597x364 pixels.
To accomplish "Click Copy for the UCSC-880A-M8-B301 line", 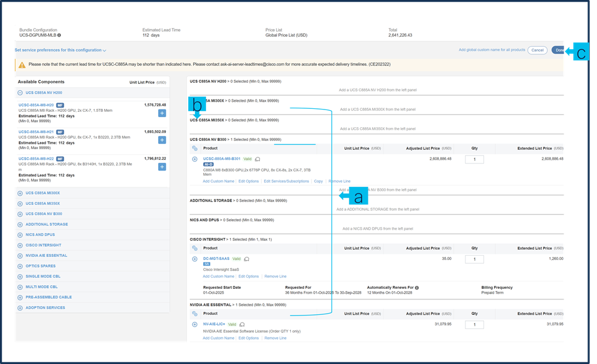I will [318, 182].
